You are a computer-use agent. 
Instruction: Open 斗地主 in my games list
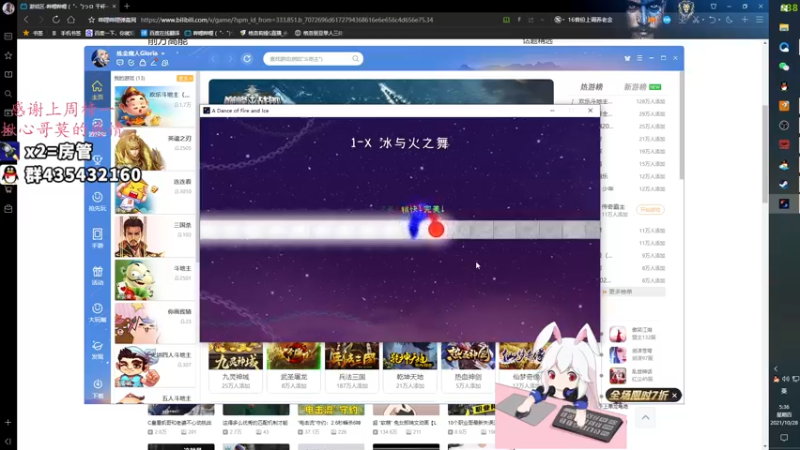point(155,279)
